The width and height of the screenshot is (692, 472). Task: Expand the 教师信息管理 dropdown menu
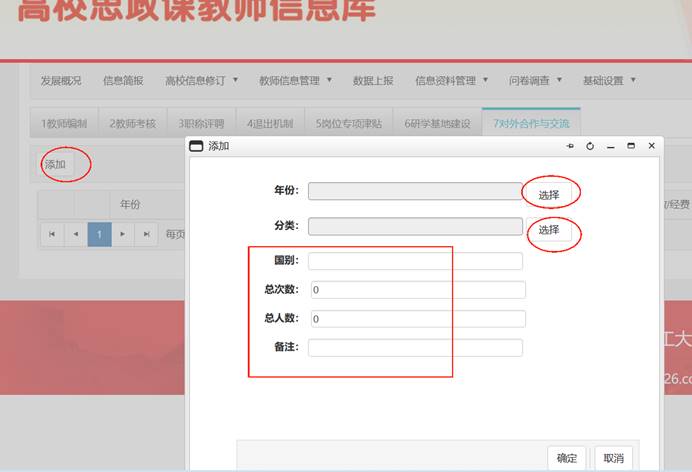[x=295, y=81]
